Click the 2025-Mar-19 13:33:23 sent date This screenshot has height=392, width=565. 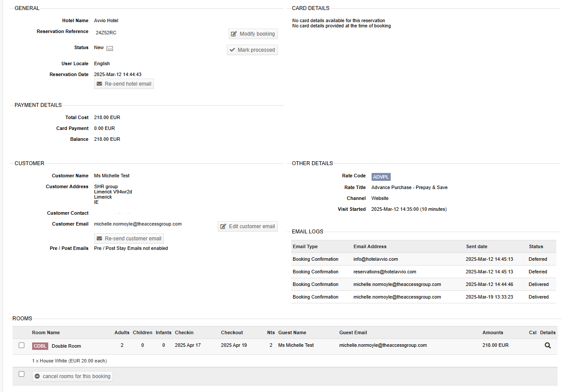[489, 297]
